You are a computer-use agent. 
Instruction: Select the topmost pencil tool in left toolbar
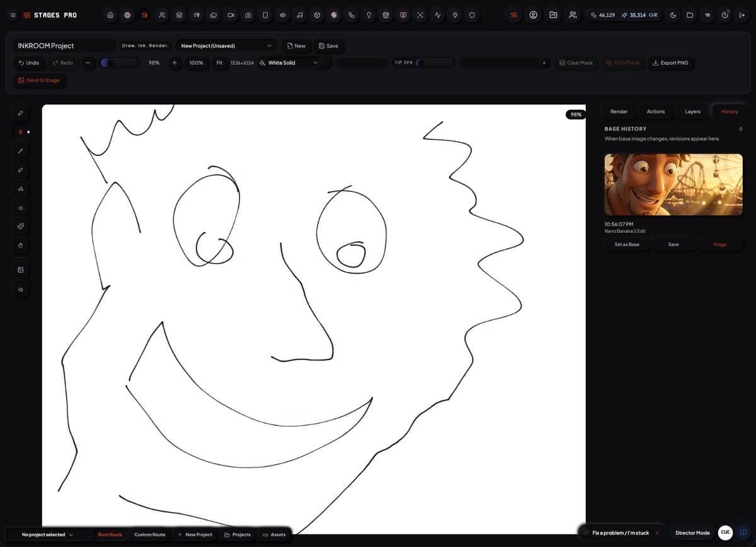point(20,113)
